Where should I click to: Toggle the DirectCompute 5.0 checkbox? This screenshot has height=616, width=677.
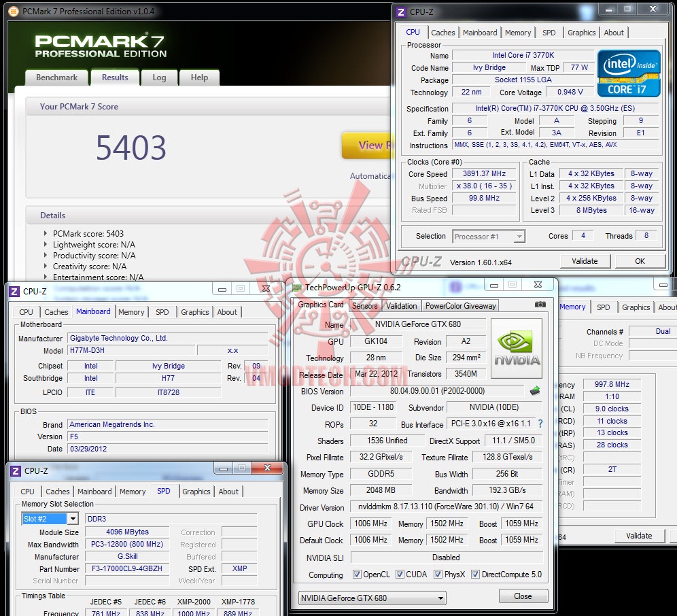(475, 574)
